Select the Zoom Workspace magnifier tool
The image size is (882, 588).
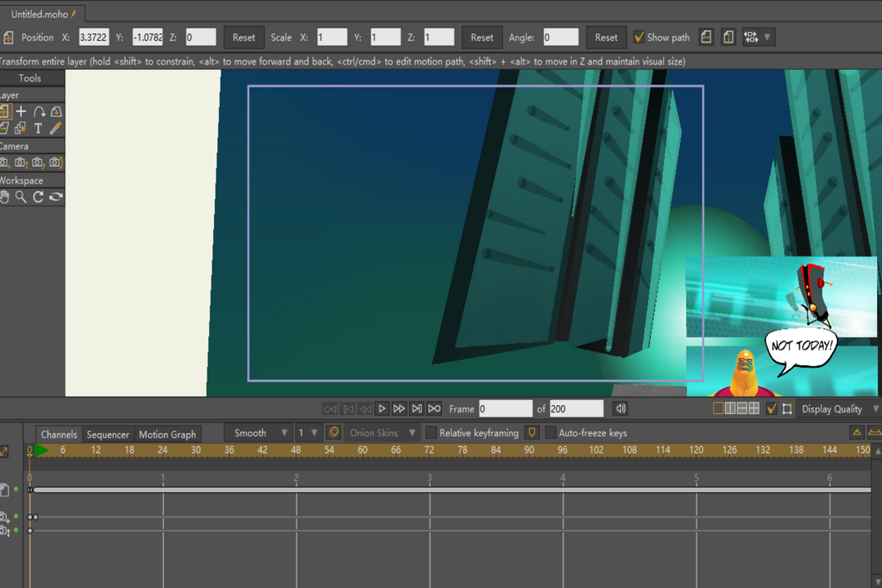point(20,197)
